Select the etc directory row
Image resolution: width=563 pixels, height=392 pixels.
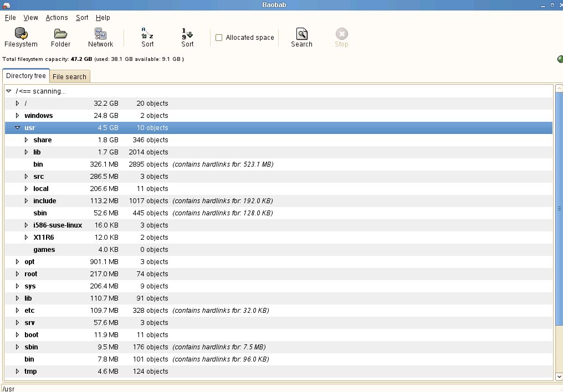point(29,311)
